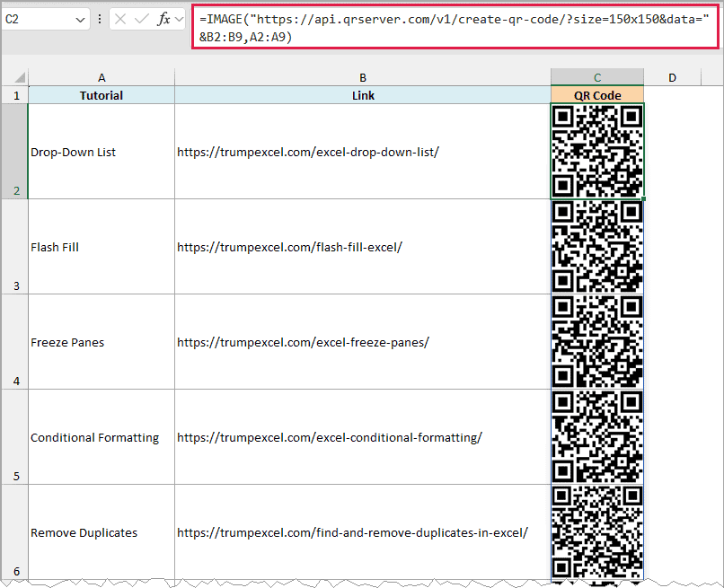This screenshot has width=724, height=588.
Task: Select row 2 header
Action: click(15, 152)
